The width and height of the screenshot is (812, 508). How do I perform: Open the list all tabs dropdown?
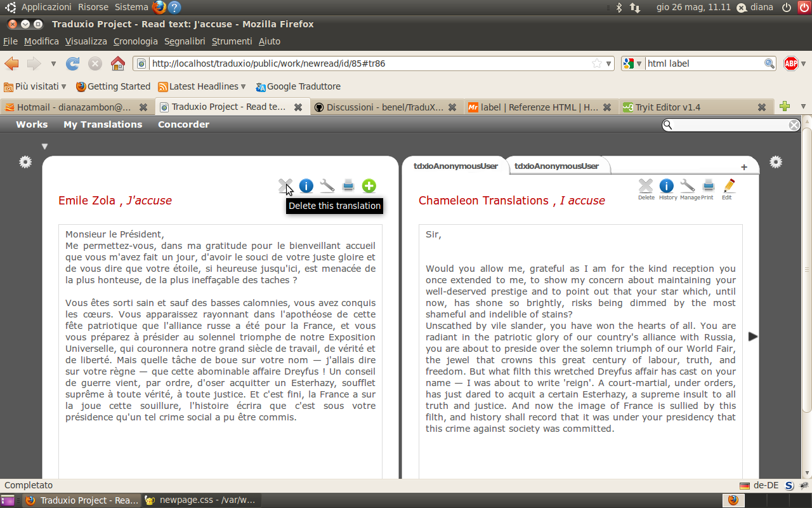pyautogui.click(x=803, y=107)
